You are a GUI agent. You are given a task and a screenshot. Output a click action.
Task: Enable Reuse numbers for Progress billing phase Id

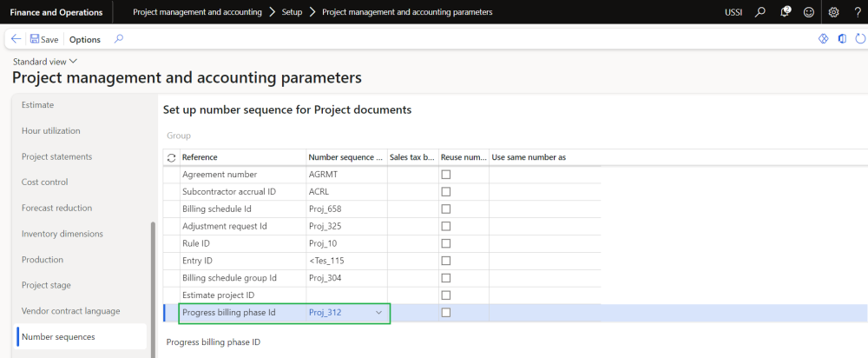pos(446,313)
